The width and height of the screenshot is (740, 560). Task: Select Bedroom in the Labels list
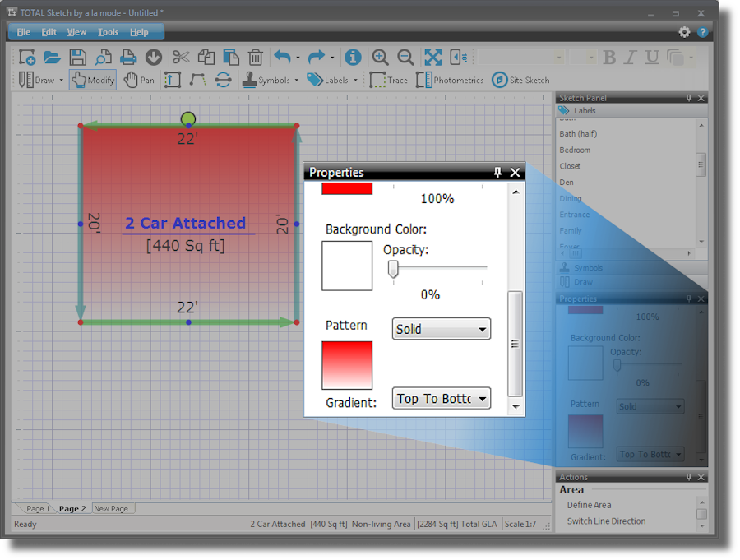point(575,150)
